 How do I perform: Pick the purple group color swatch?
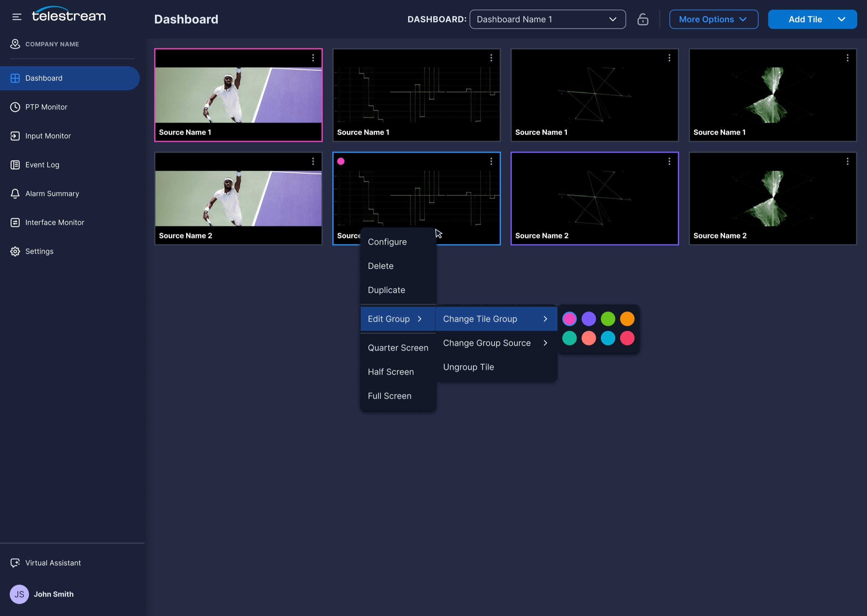[588, 319]
